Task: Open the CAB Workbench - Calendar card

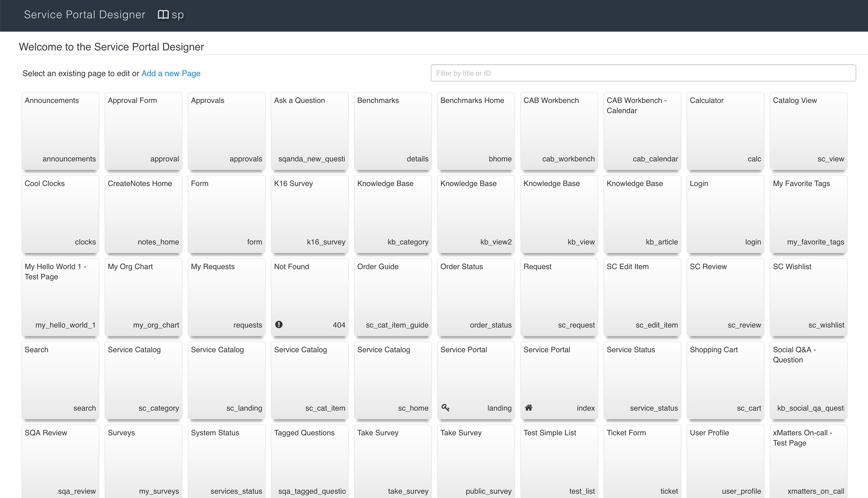Action: pyautogui.click(x=642, y=131)
